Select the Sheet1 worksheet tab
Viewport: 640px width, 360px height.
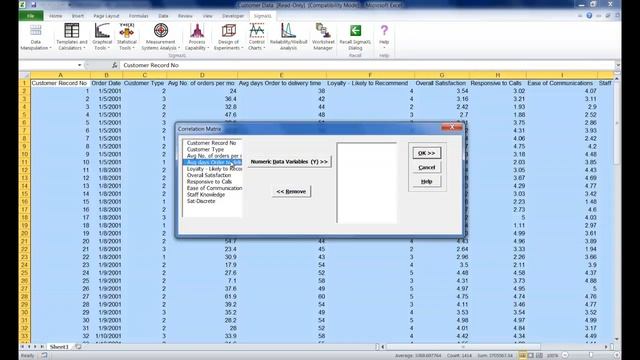tap(59, 347)
